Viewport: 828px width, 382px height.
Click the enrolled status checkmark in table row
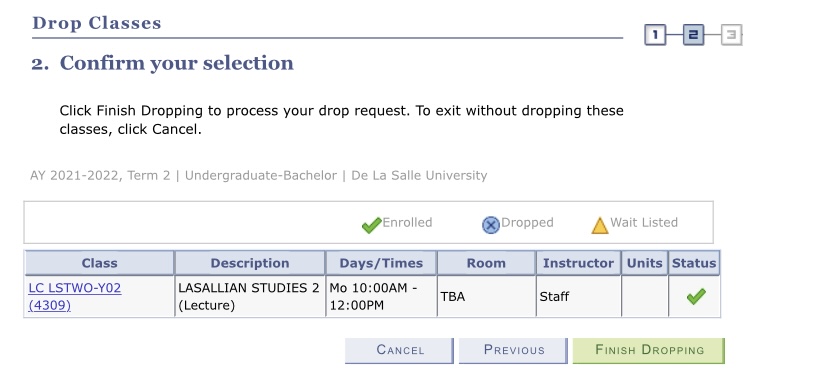pos(695,296)
